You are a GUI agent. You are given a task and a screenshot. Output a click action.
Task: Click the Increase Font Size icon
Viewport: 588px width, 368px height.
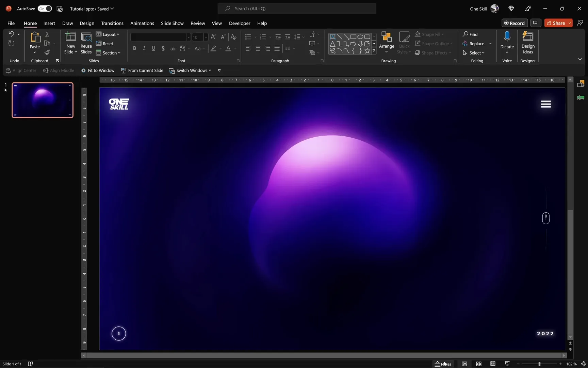coord(213,37)
